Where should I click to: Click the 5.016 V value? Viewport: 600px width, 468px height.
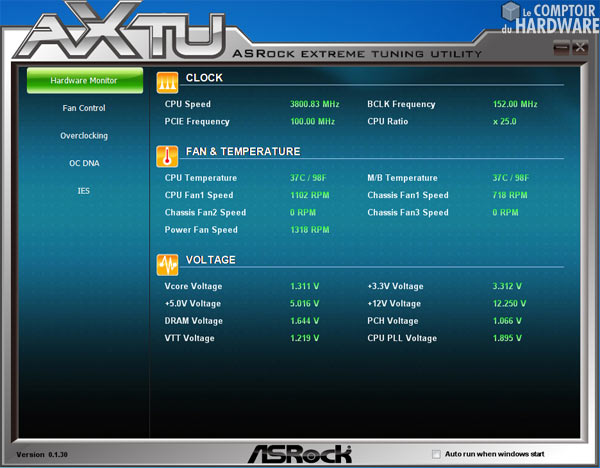(304, 303)
